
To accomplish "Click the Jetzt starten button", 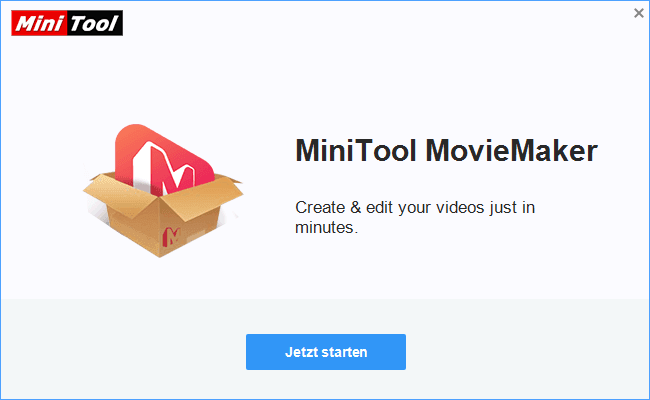I will (x=325, y=352).
